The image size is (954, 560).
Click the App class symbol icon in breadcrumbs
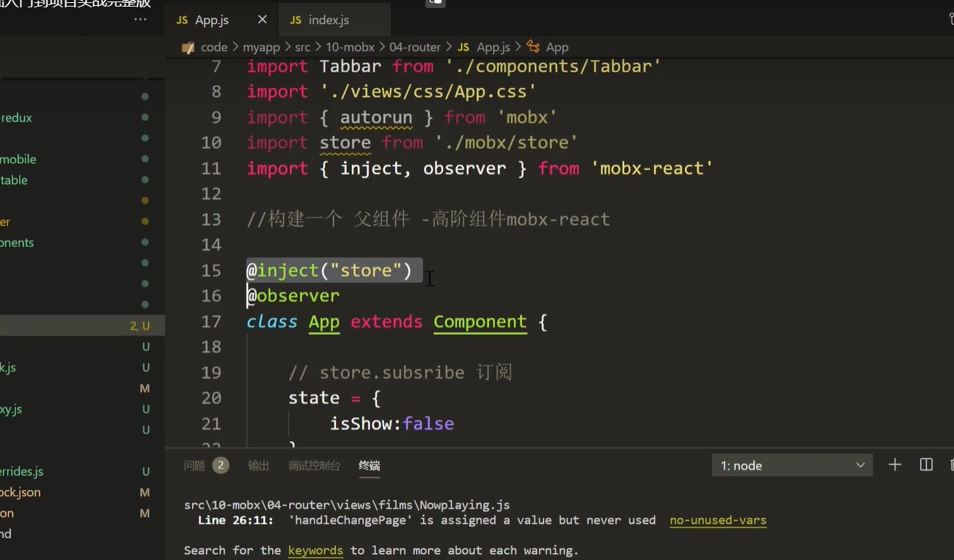(533, 47)
